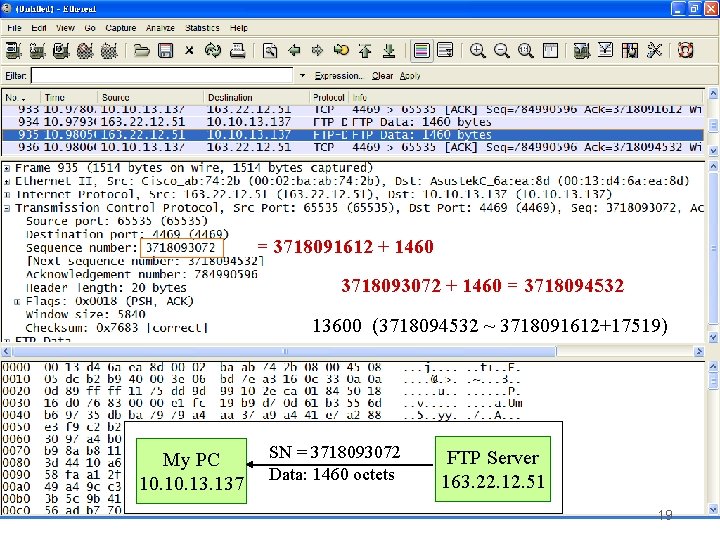Expand the Frame 935 tree node

[x=7, y=169]
